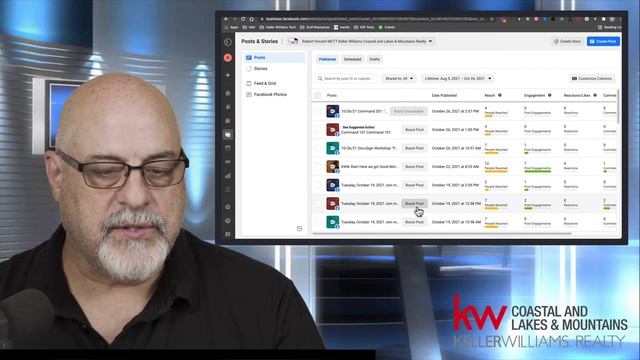
Task: Check the box for October 19 2:59 PM post
Action: (318, 185)
